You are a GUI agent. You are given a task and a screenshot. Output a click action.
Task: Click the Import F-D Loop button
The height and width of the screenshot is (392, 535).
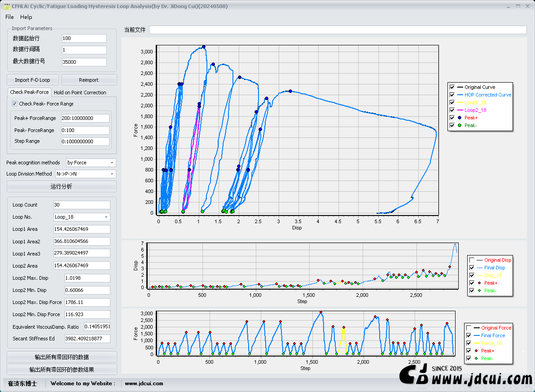click(x=32, y=80)
